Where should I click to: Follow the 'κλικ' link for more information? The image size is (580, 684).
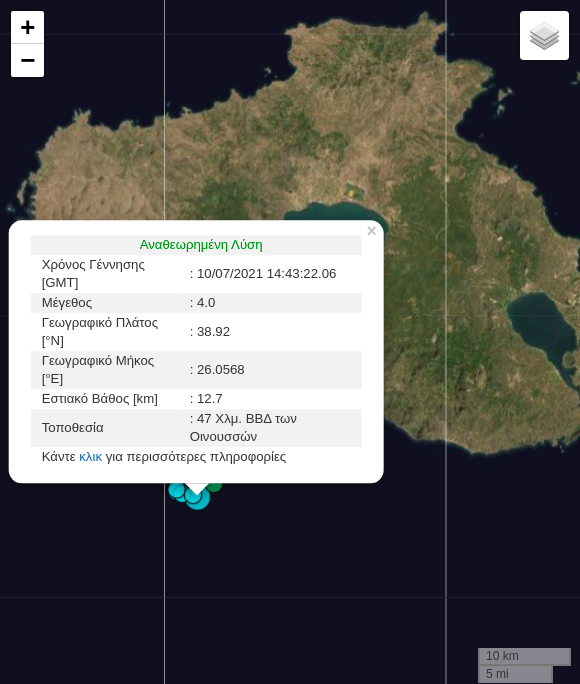(x=90, y=457)
